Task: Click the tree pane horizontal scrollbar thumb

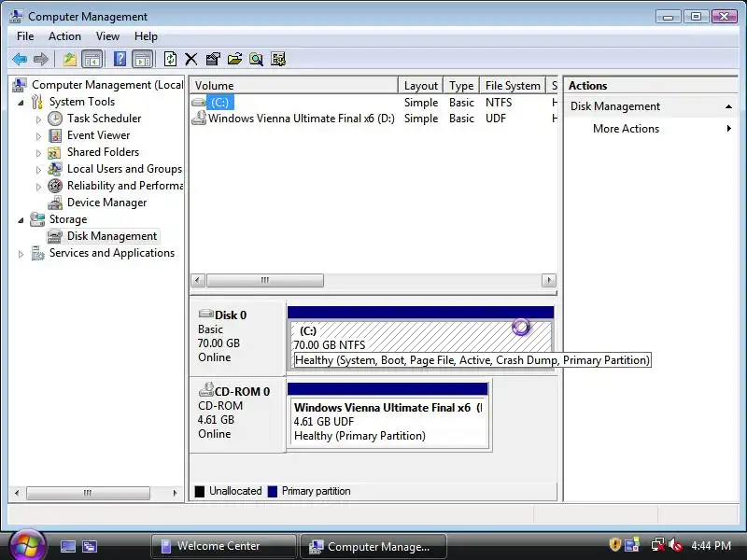Action: [88, 493]
